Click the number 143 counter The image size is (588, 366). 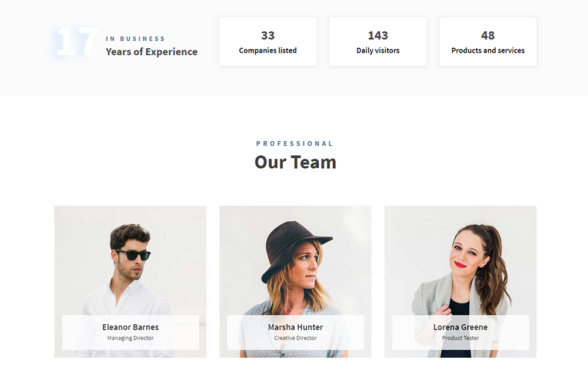pos(377,36)
